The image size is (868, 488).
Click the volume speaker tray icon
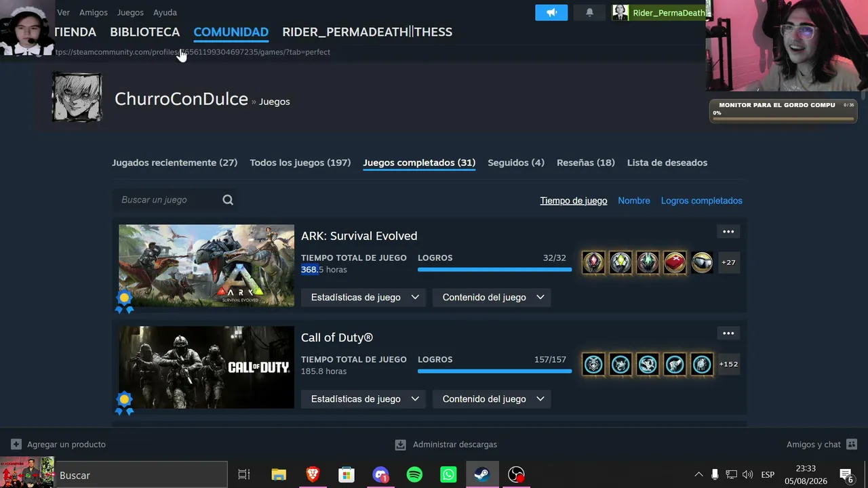747,475
